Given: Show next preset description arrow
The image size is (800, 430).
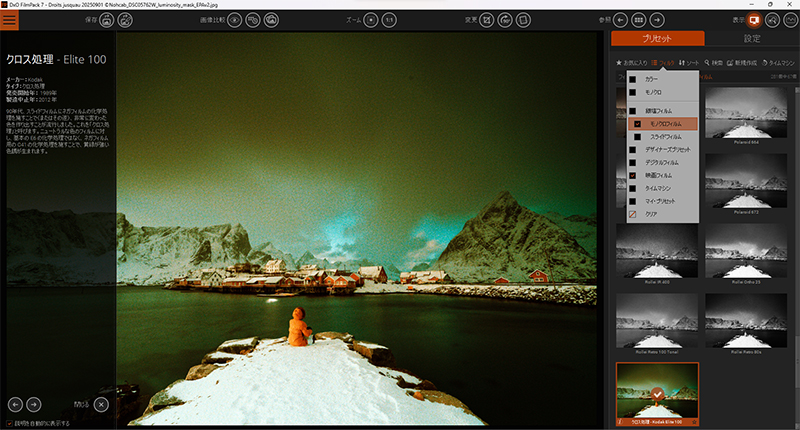Looking at the screenshot, I should 34,404.
